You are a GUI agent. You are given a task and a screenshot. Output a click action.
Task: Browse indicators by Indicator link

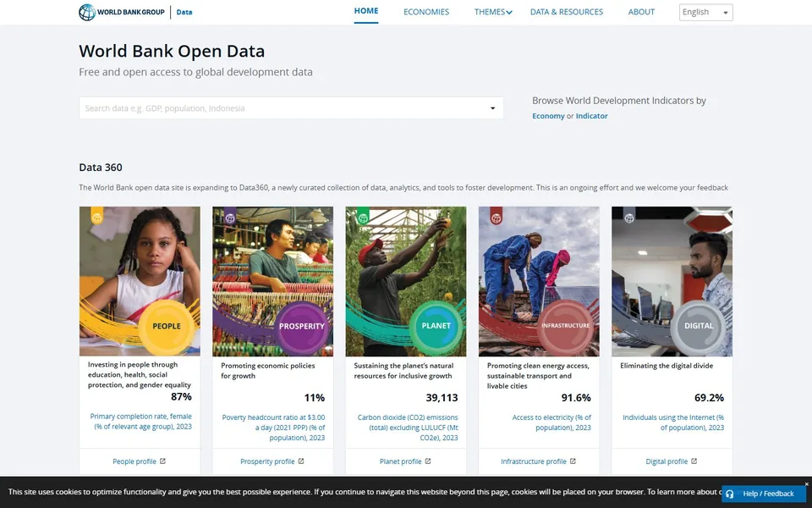(x=592, y=116)
